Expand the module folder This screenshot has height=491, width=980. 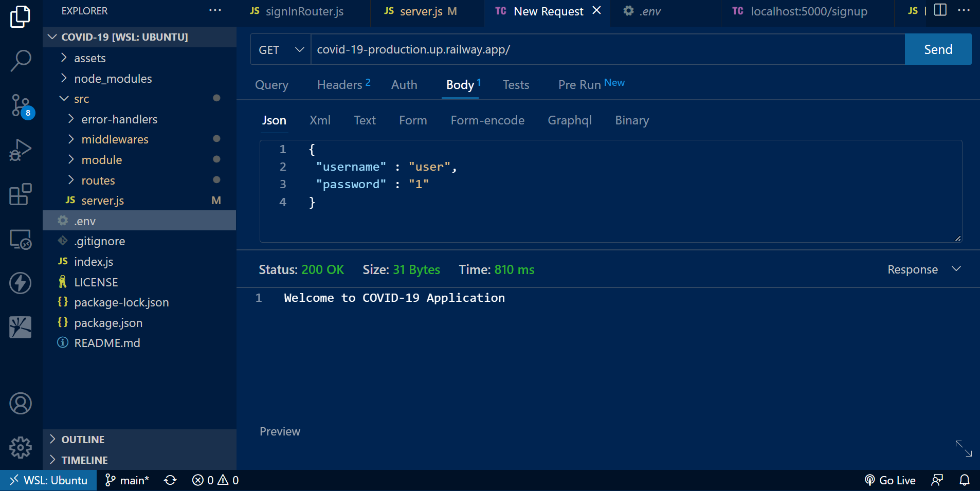tap(139, 160)
